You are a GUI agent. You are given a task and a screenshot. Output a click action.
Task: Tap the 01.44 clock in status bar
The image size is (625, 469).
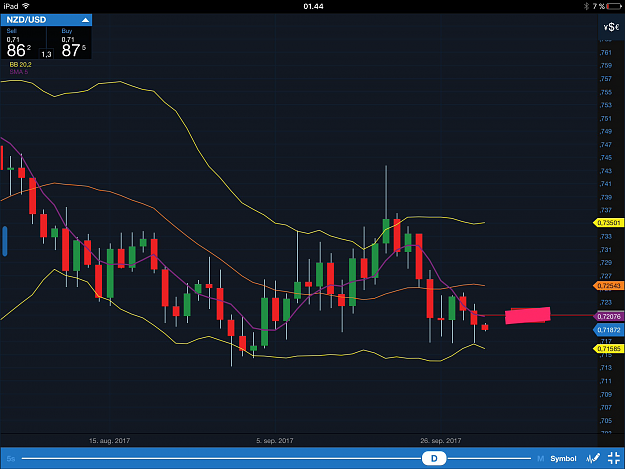(313, 6)
